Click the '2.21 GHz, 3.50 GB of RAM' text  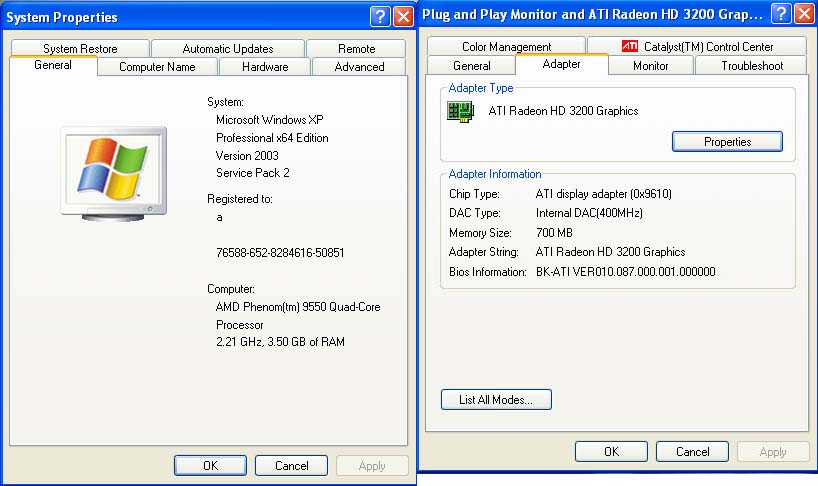click(280, 342)
